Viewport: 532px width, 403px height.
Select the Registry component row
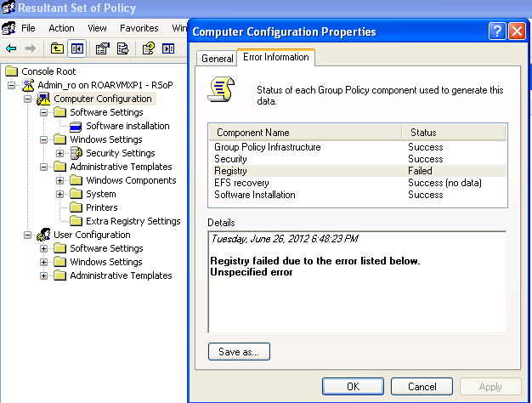coord(358,171)
